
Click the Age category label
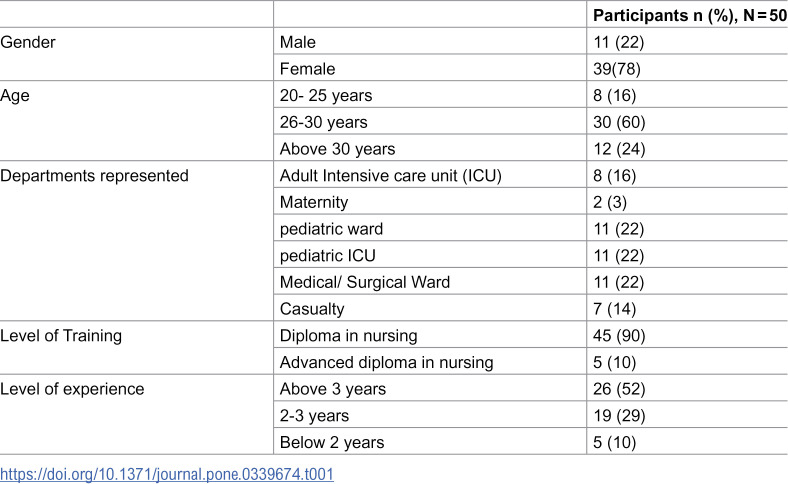pyautogui.click(x=15, y=95)
